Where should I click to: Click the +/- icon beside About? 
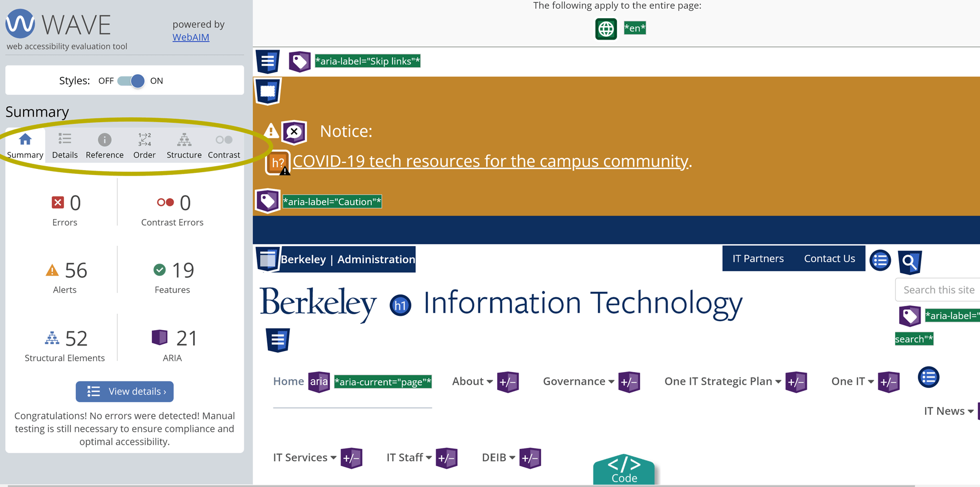[x=508, y=381]
